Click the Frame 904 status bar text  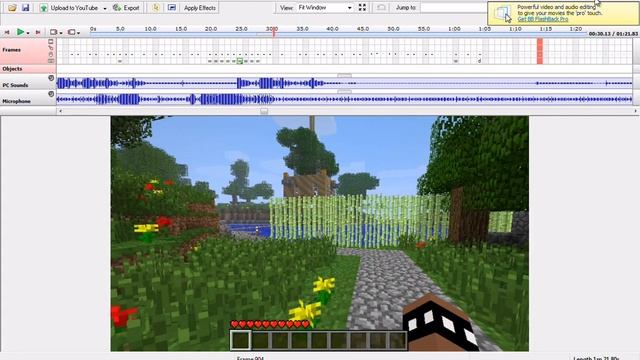point(250,358)
